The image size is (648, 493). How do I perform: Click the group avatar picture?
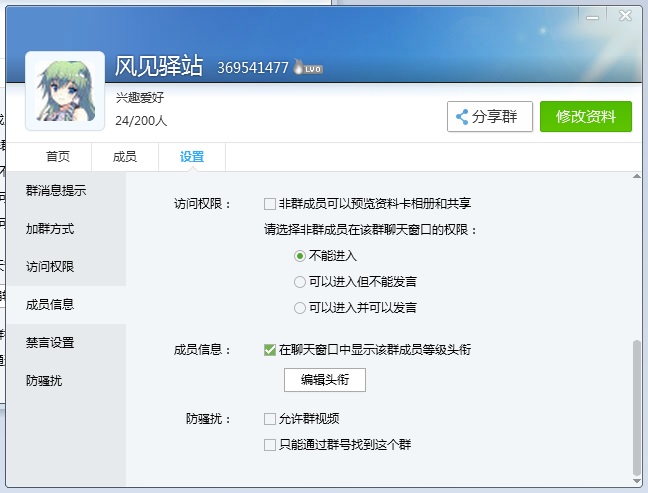[65, 91]
